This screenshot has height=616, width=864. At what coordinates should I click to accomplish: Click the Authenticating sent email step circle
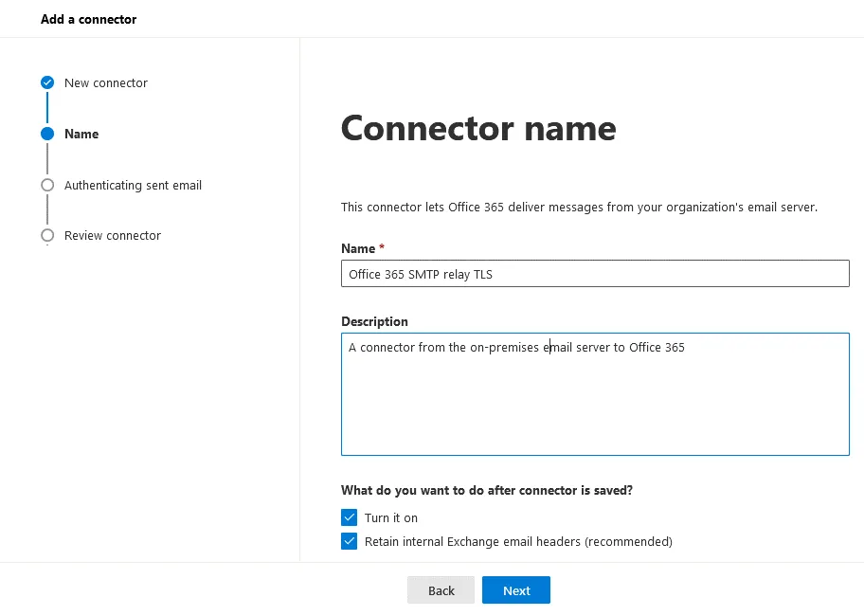[x=47, y=186]
